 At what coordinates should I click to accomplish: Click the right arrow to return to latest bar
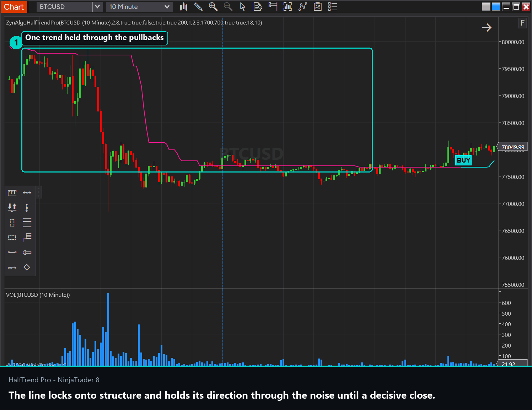coord(487,27)
